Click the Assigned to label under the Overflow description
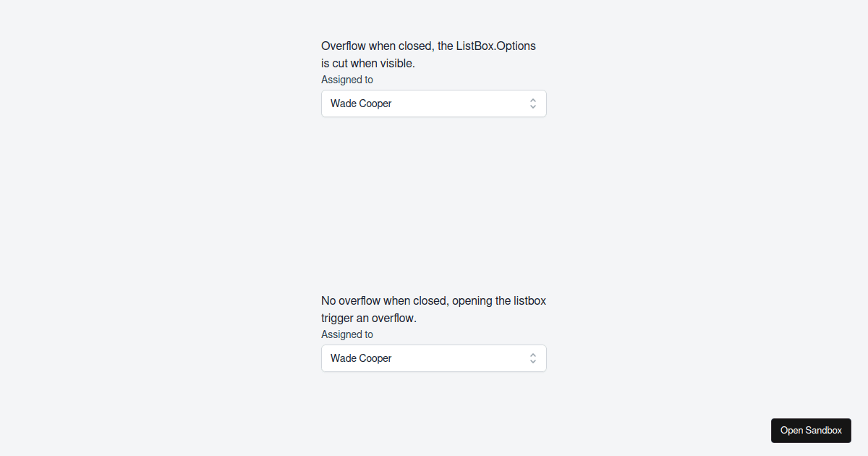 pos(347,80)
